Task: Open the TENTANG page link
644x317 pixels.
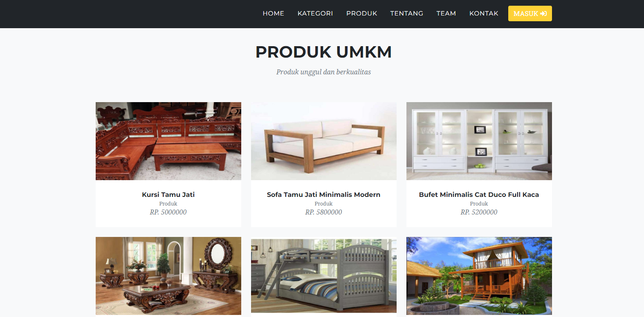Action: [407, 13]
